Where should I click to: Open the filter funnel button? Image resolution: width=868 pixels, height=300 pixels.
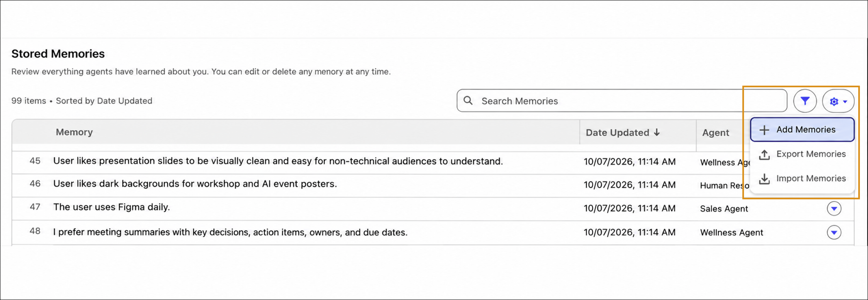[805, 101]
